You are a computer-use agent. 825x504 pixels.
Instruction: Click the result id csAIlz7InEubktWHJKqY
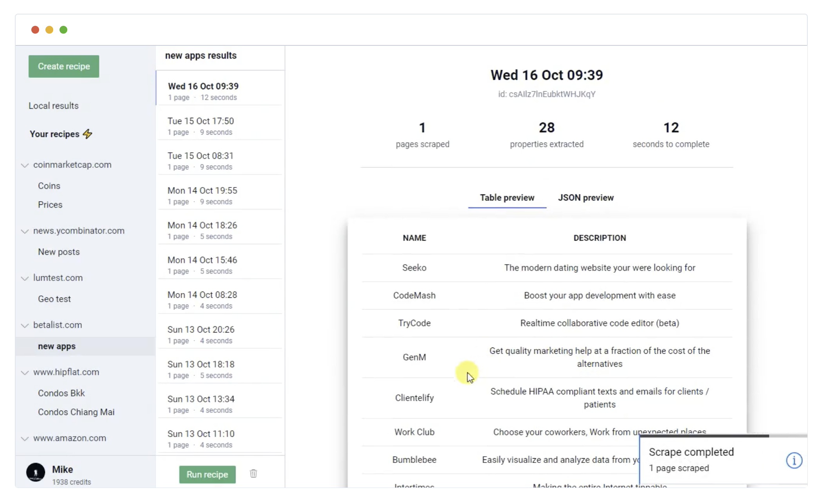pyautogui.click(x=547, y=94)
